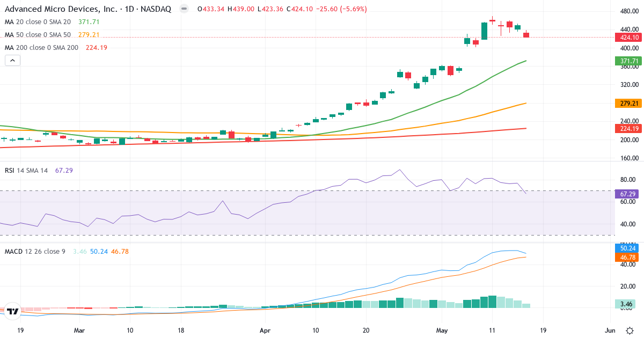Open chart settings gear icon
The width and height of the screenshot is (644, 338).
[x=630, y=330]
